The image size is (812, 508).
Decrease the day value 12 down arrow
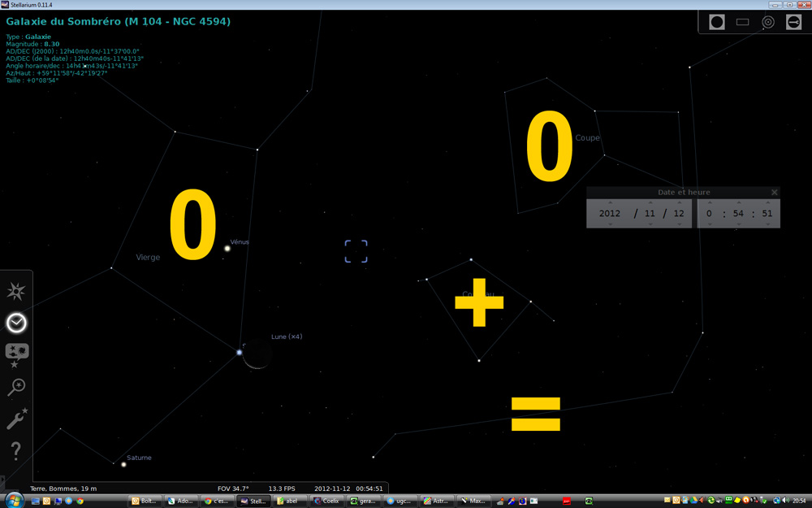pyautogui.click(x=680, y=224)
